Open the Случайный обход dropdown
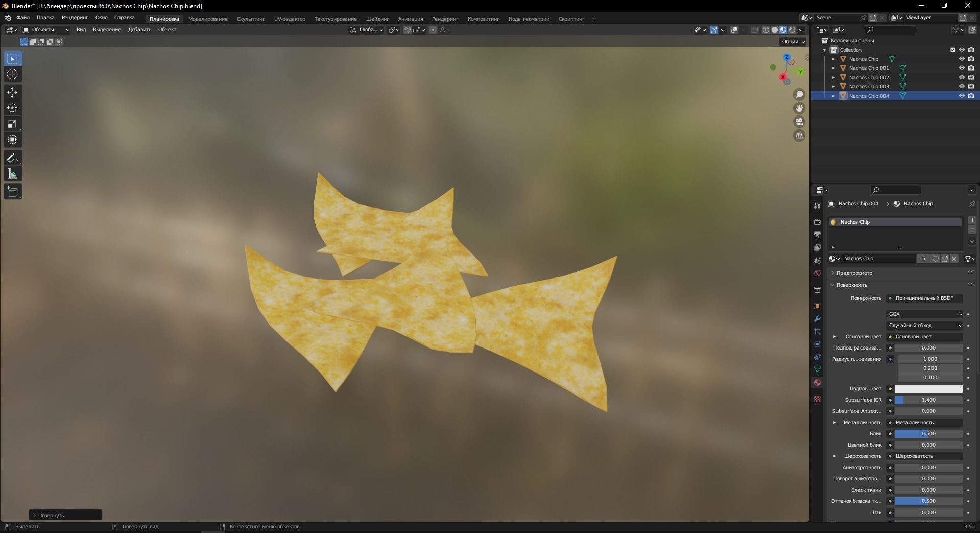Screen dimensions: 980x533 925,325
